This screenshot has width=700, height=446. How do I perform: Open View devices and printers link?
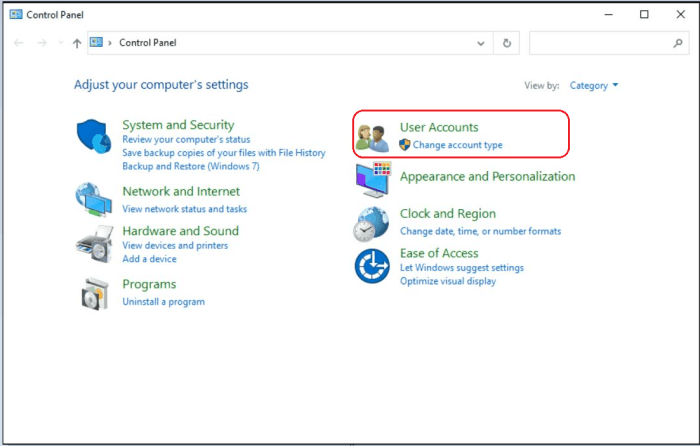pyautogui.click(x=175, y=246)
